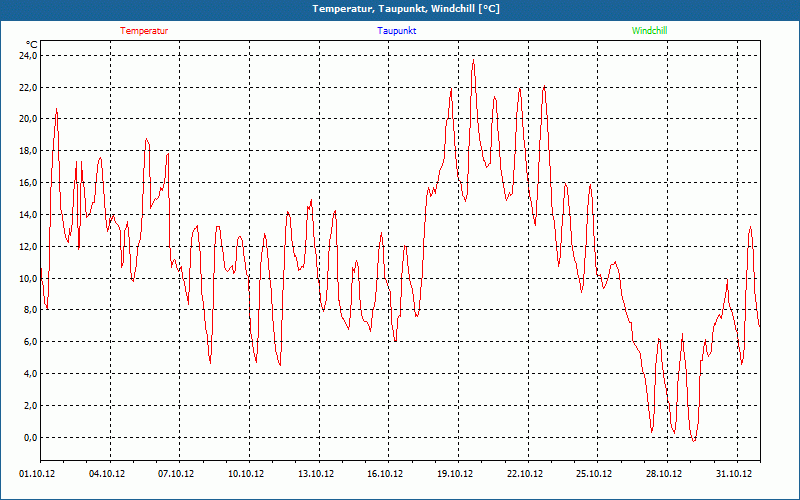This screenshot has height=500, width=800.
Task: Select the 24,0 y-axis label
Action: click(x=27, y=56)
